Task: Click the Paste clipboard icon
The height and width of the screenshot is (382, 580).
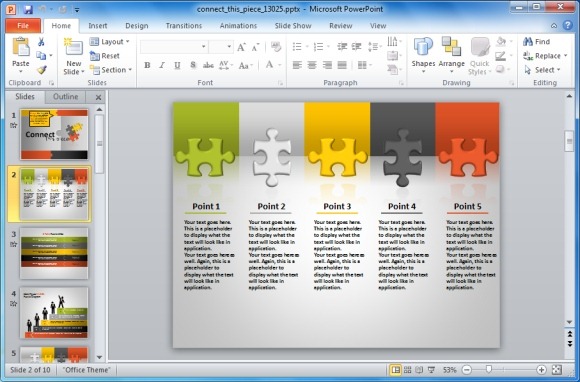Action: [x=21, y=47]
